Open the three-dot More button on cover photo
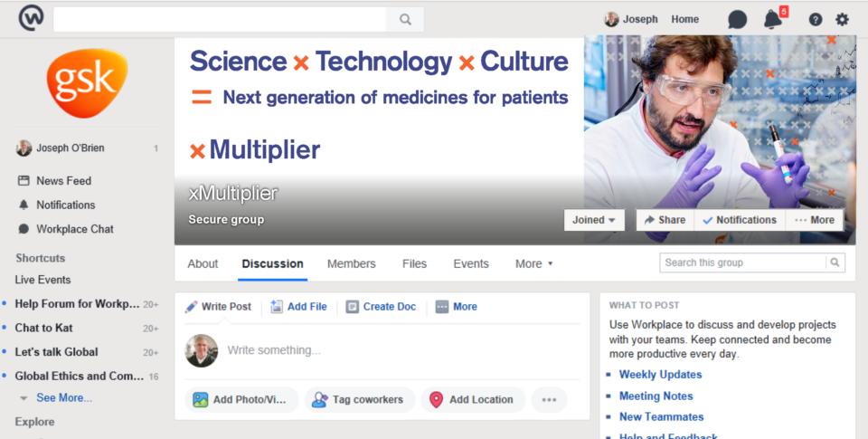This screenshot has width=868, height=439. 815,220
